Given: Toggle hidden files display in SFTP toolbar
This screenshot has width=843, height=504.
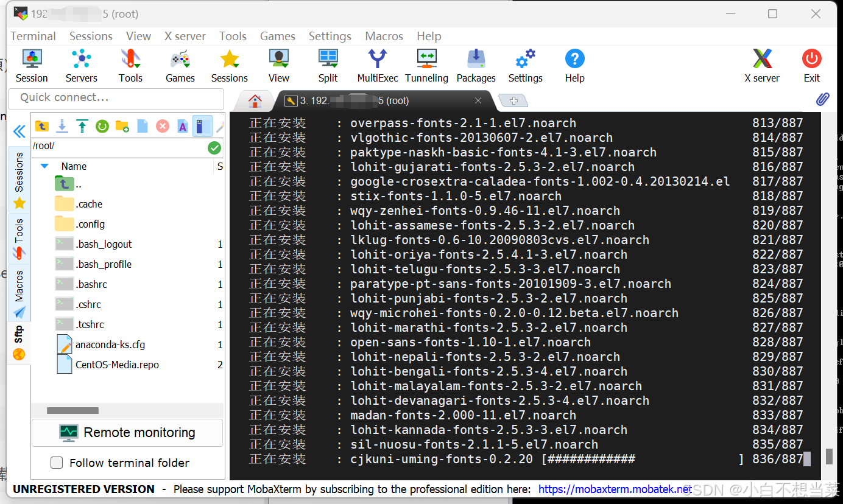Looking at the screenshot, I should tap(202, 126).
